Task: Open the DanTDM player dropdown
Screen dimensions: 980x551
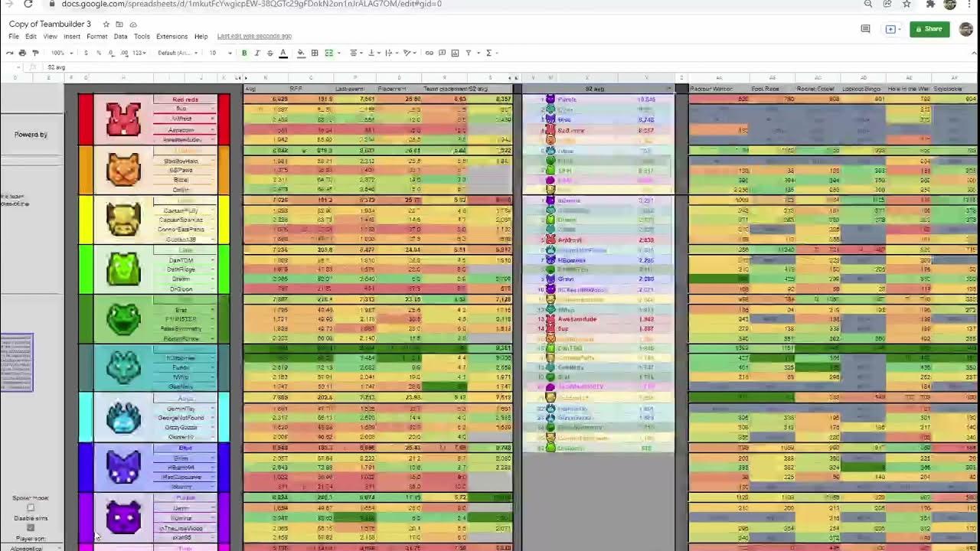Action: pos(213,260)
